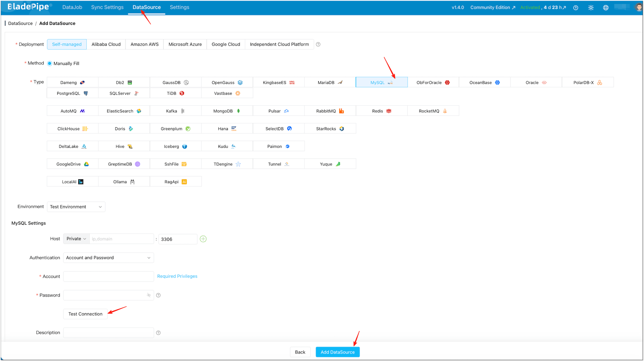Toggle password visibility in Password field
This screenshot has width=644, height=361.
tap(149, 295)
